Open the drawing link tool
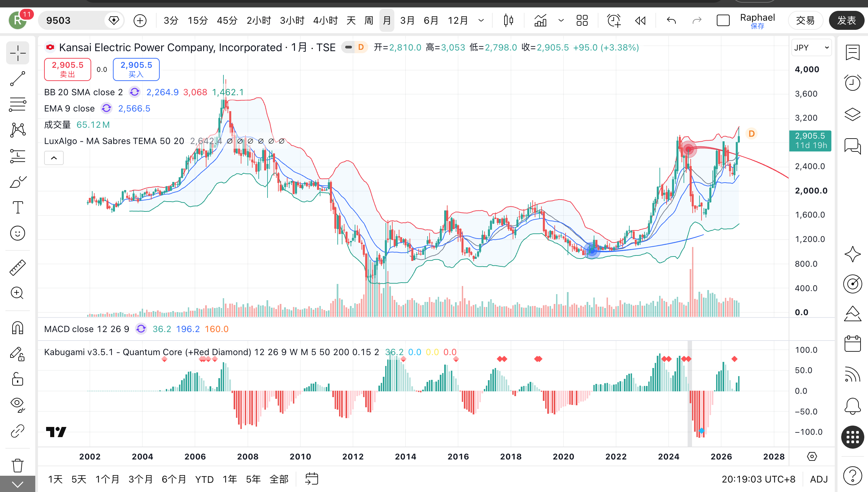This screenshot has width=868, height=492. click(x=18, y=431)
